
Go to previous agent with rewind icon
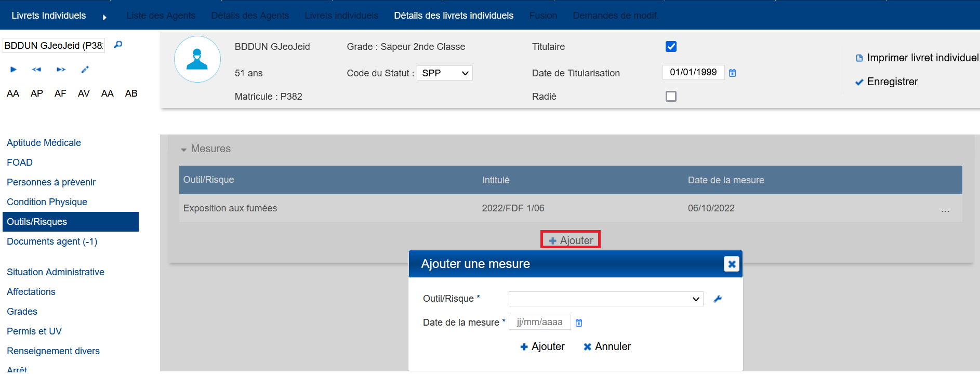pos(36,70)
